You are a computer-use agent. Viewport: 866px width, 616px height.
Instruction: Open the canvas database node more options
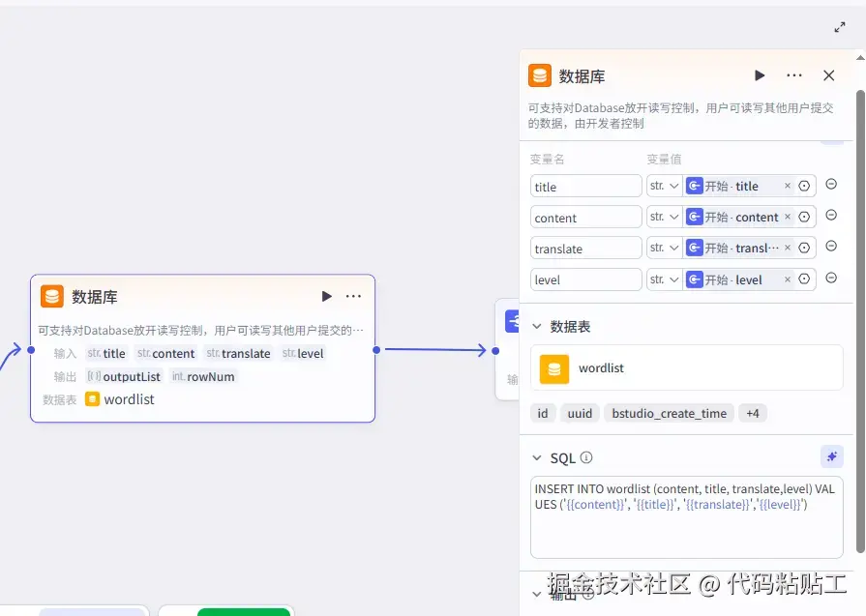coord(353,297)
